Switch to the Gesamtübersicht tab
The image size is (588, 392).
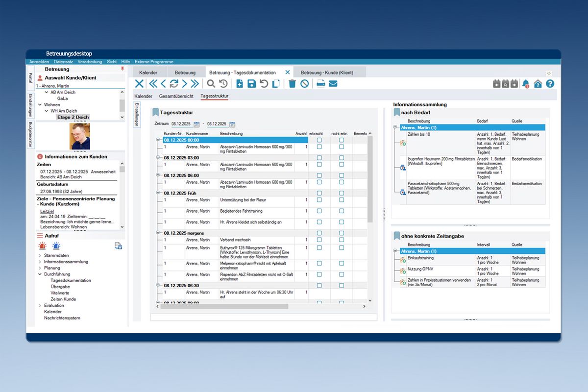[176, 96]
